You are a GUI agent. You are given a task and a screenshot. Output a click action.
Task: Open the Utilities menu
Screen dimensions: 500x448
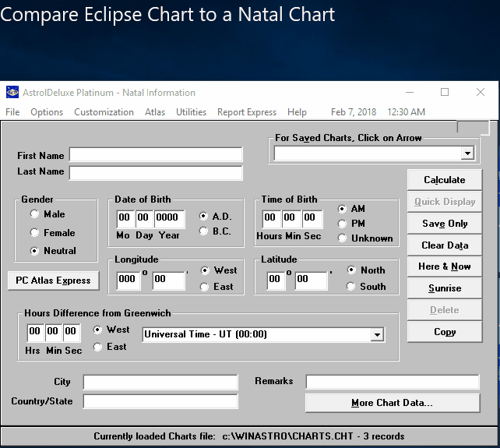pos(192,112)
